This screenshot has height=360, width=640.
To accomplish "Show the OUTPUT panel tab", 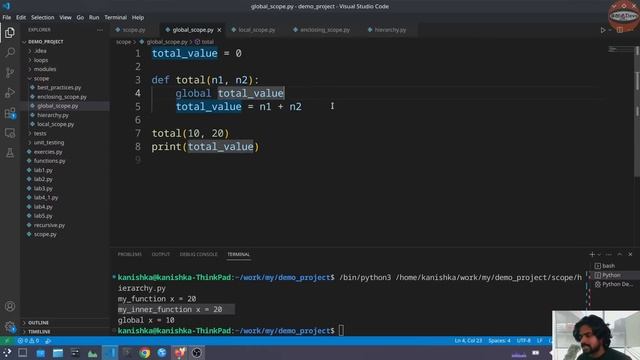I will click(x=160, y=254).
